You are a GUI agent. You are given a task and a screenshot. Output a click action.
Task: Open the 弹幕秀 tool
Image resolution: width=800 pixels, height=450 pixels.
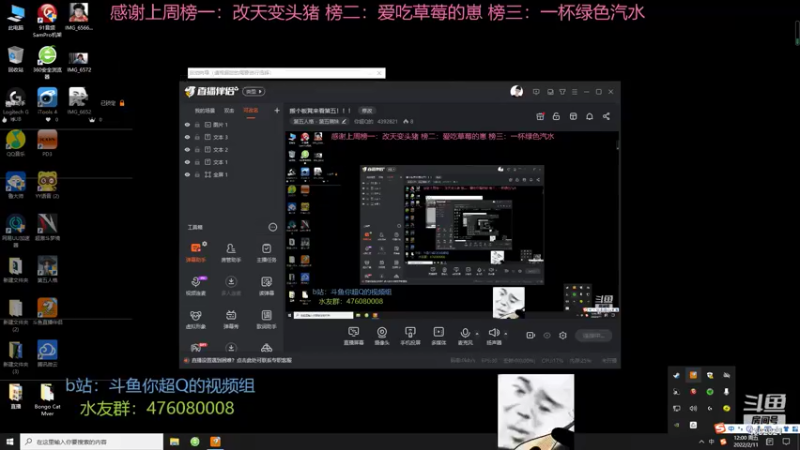(x=231, y=319)
